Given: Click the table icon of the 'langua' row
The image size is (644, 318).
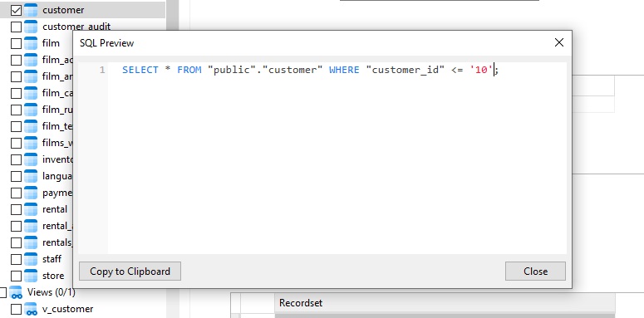Looking at the screenshot, I should coord(31,176).
